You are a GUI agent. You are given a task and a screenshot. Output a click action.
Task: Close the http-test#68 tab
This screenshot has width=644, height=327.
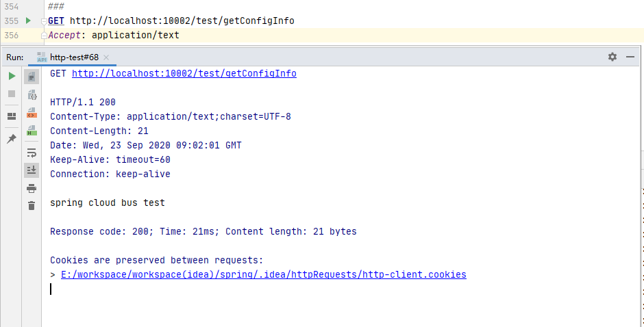(x=106, y=57)
